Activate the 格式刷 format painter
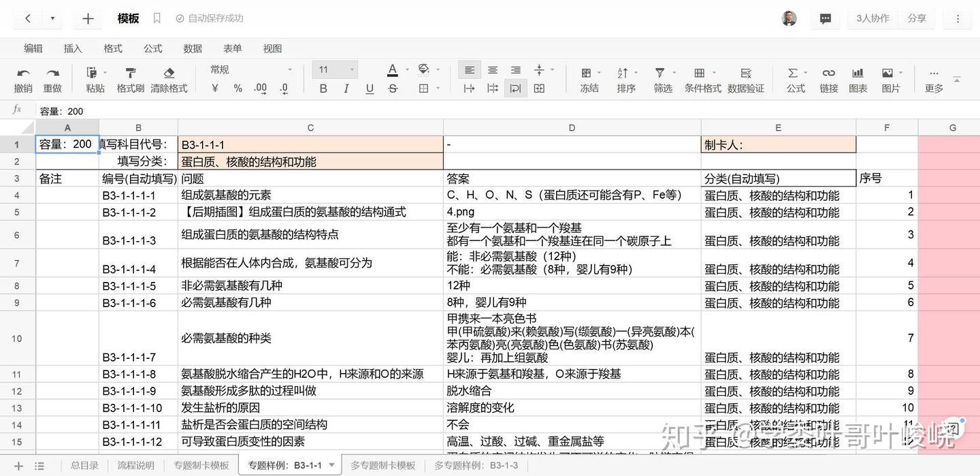 [131, 79]
